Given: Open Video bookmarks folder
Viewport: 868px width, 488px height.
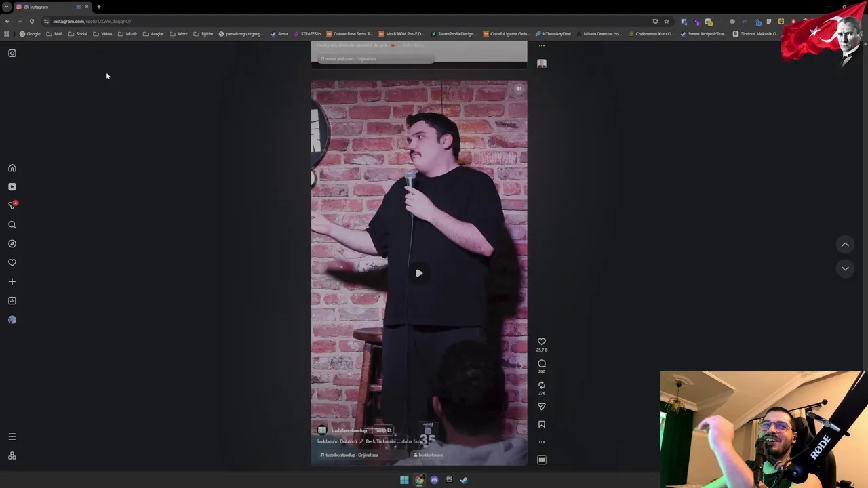Looking at the screenshot, I should click(x=102, y=34).
